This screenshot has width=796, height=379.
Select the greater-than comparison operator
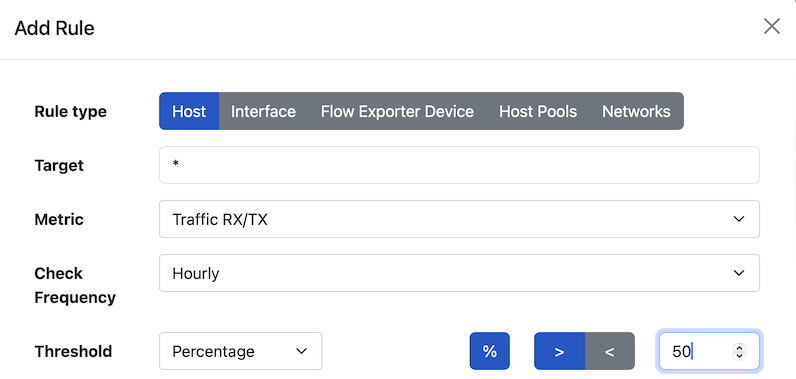click(559, 351)
